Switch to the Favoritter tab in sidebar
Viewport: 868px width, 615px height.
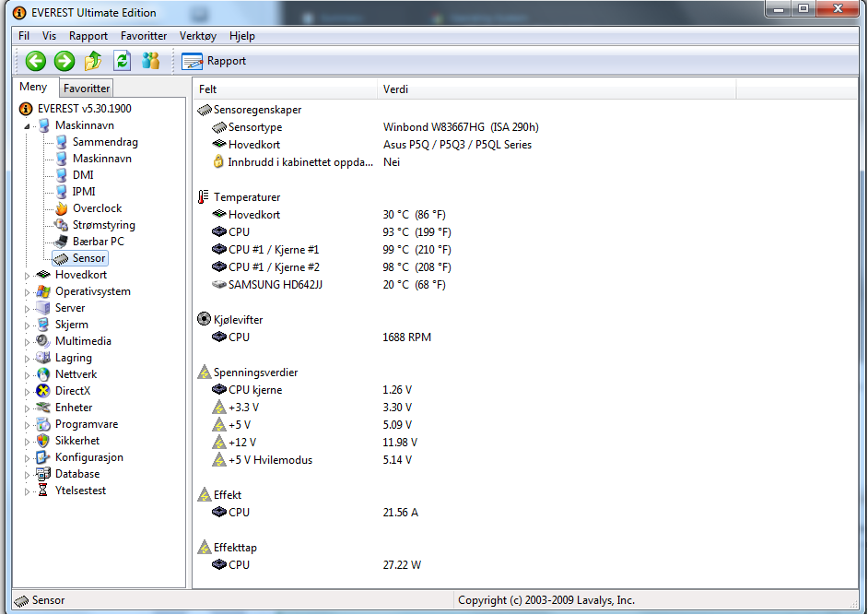[x=87, y=89]
